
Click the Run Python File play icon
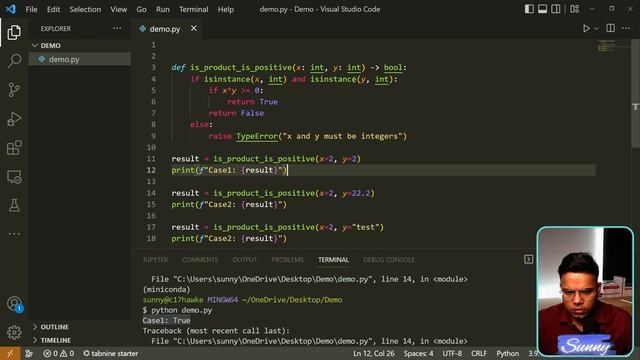[x=586, y=28]
